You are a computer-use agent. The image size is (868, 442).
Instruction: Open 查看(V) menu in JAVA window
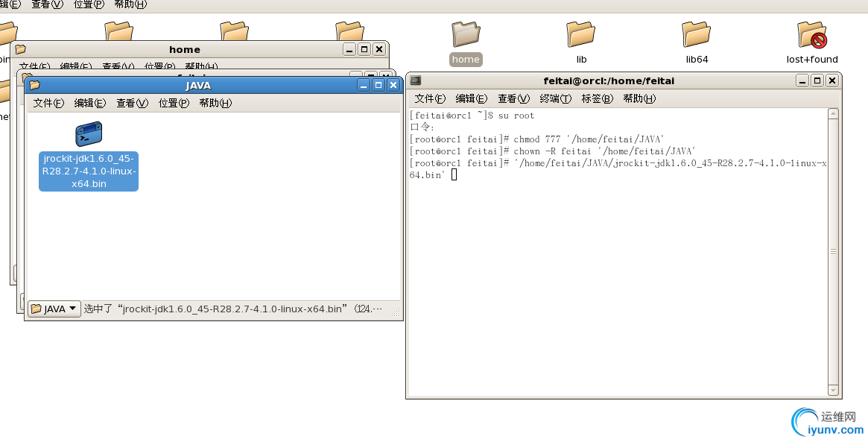133,103
